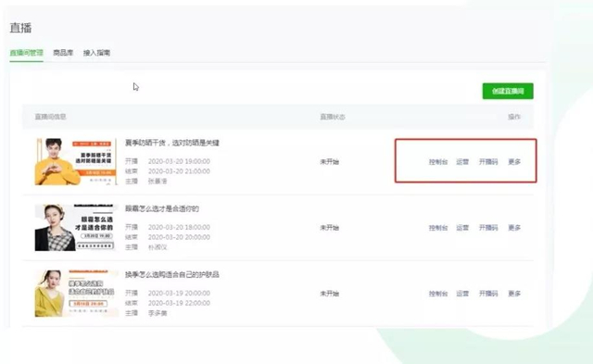This screenshot has width=593, height=364.
Task: Expand 更多 options for 换季护肤品 room
Action: [x=514, y=294]
